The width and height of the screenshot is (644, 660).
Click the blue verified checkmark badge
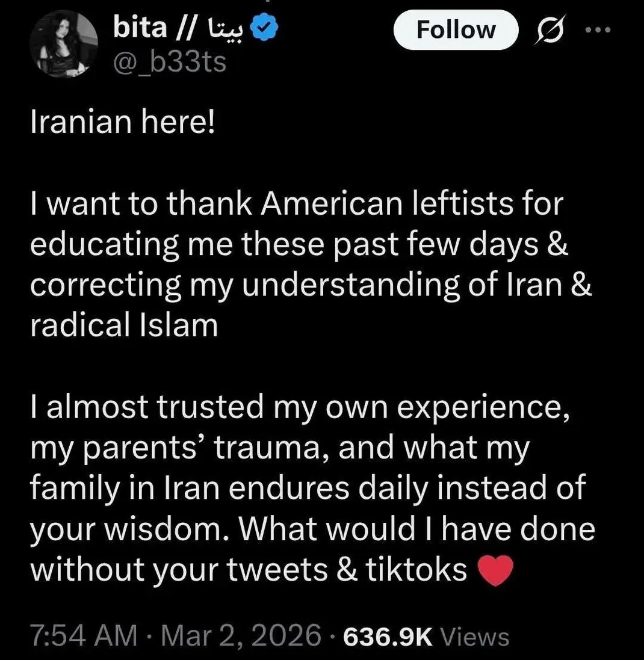point(265,26)
